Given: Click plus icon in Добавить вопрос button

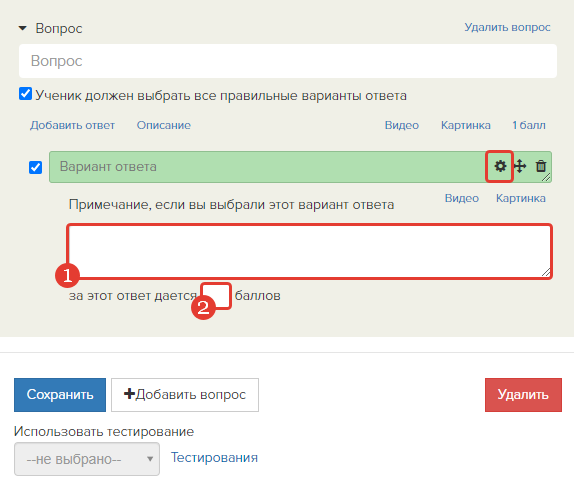Looking at the screenshot, I should click(129, 394).
